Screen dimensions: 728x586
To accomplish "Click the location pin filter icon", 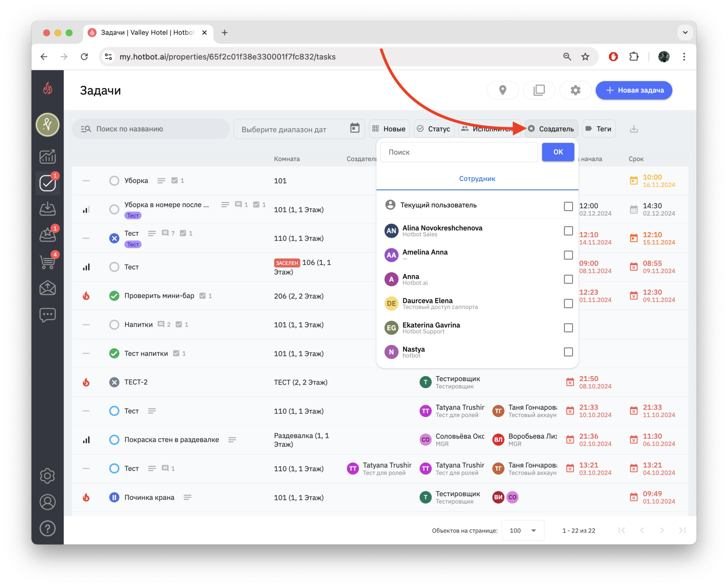I will coord(503,90).
